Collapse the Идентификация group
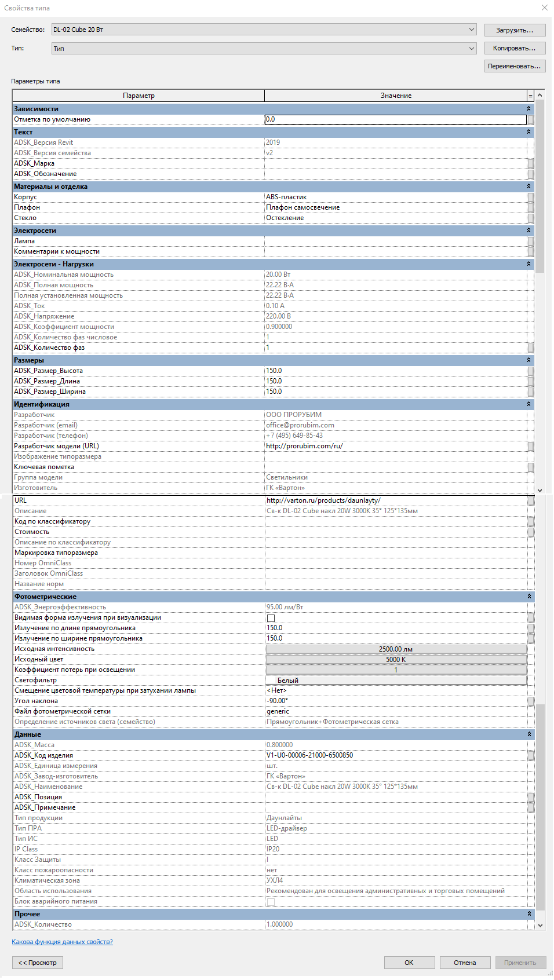This screenshot has width=554, height=980. click(529, 404)
